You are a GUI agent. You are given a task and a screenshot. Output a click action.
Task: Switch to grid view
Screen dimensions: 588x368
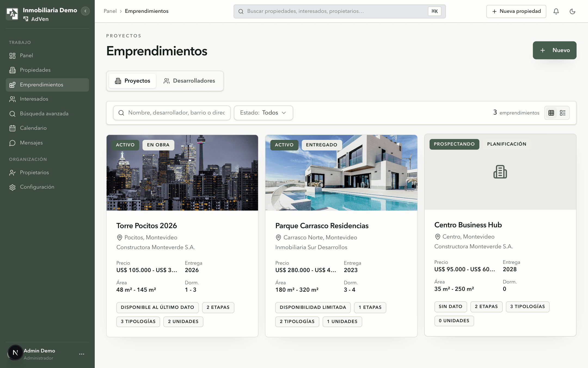coord(551,113)
